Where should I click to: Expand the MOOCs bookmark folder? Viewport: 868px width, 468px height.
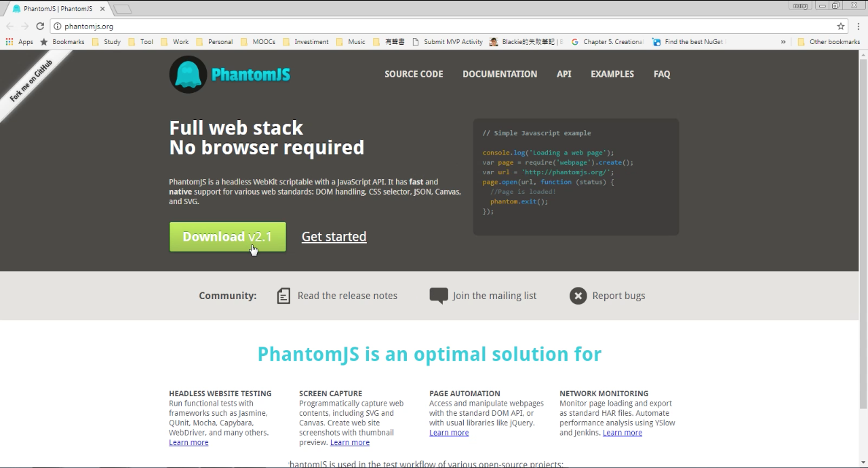pos(258,42)
